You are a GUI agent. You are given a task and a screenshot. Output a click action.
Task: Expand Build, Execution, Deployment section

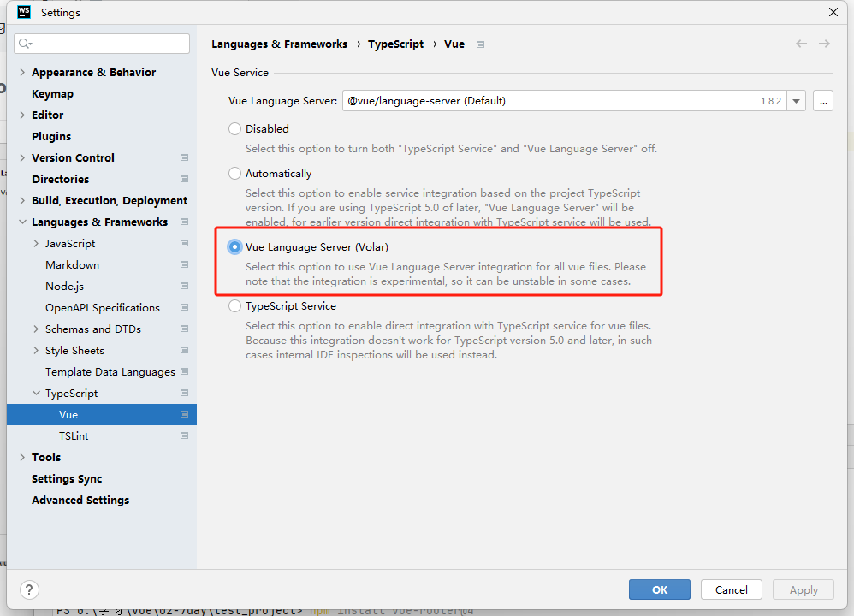pyautogui.click(x=22, y=200)
